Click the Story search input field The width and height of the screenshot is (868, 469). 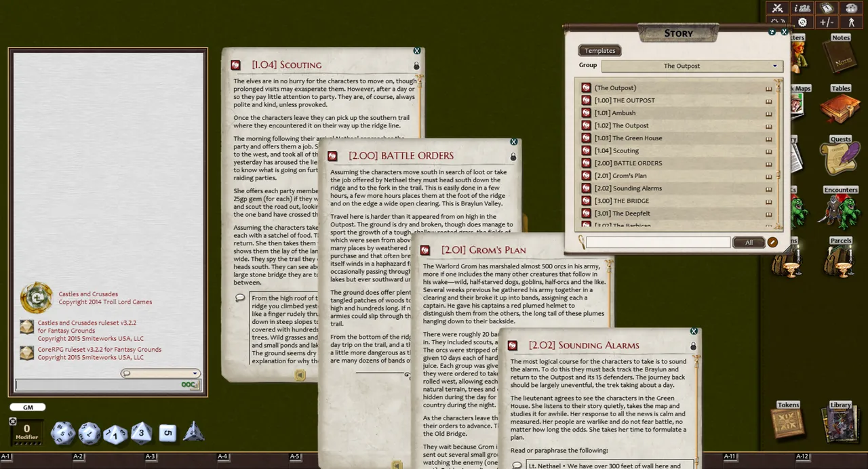pos(658,242)
